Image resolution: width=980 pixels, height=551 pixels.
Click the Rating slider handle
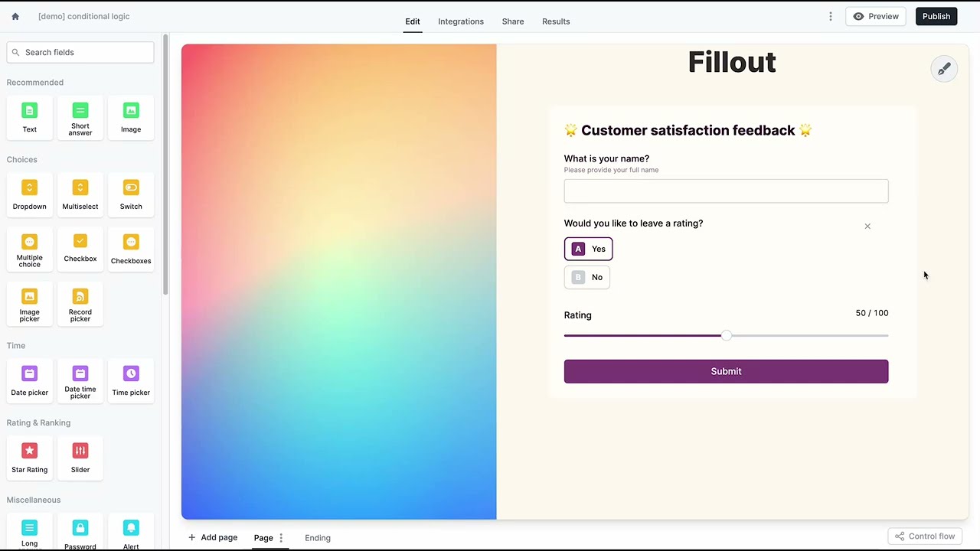coord(726,335)
